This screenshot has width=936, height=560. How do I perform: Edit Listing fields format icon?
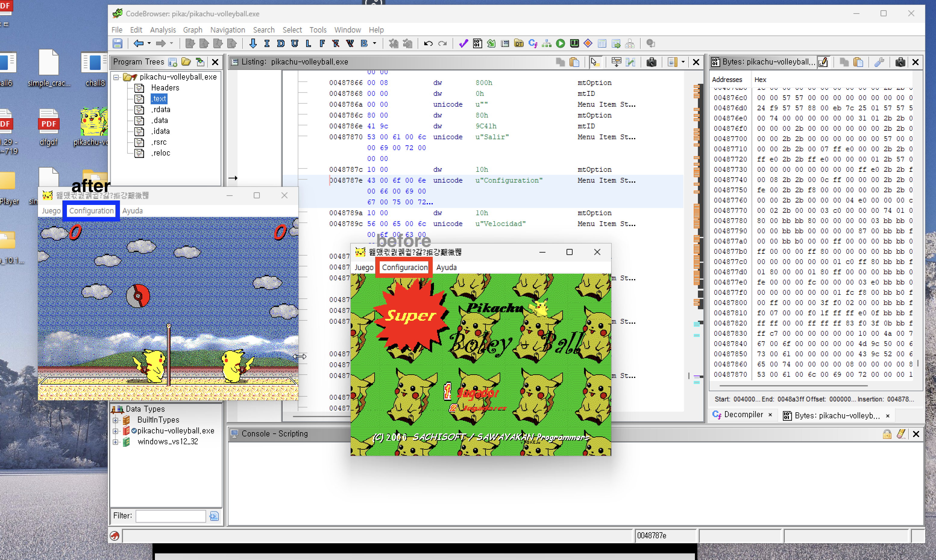pyautogui.click(x=617, y=62)
